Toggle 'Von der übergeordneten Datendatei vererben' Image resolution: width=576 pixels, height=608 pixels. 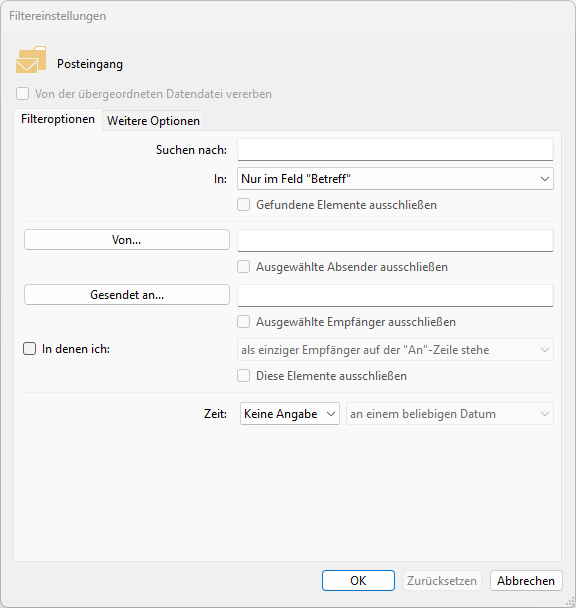click(x=22, y=93)
